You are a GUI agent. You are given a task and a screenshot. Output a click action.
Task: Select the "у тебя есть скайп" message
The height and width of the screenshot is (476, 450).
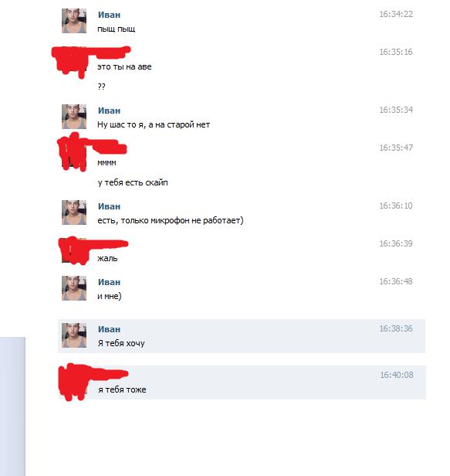click(133, 182)
